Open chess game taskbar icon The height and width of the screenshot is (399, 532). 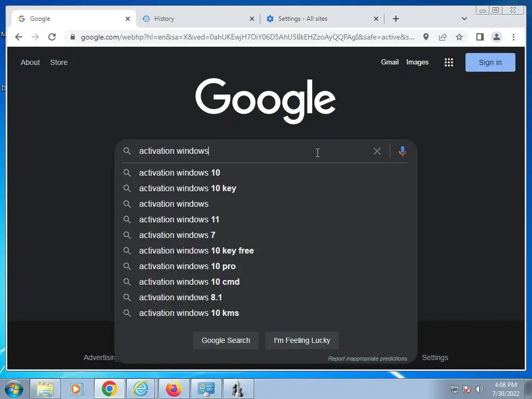[238, 389]
